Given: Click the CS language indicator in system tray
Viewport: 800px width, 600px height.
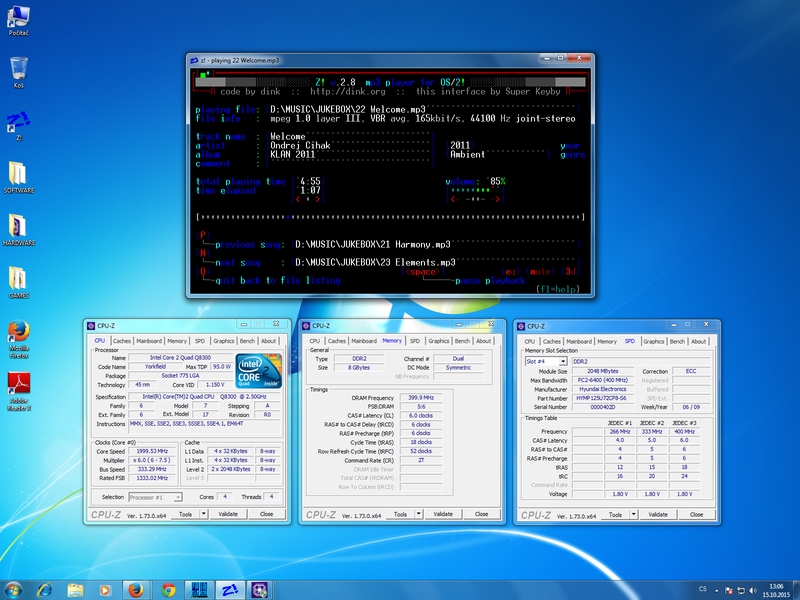Looking at the screenshot, I should click(x=703, y=589).
